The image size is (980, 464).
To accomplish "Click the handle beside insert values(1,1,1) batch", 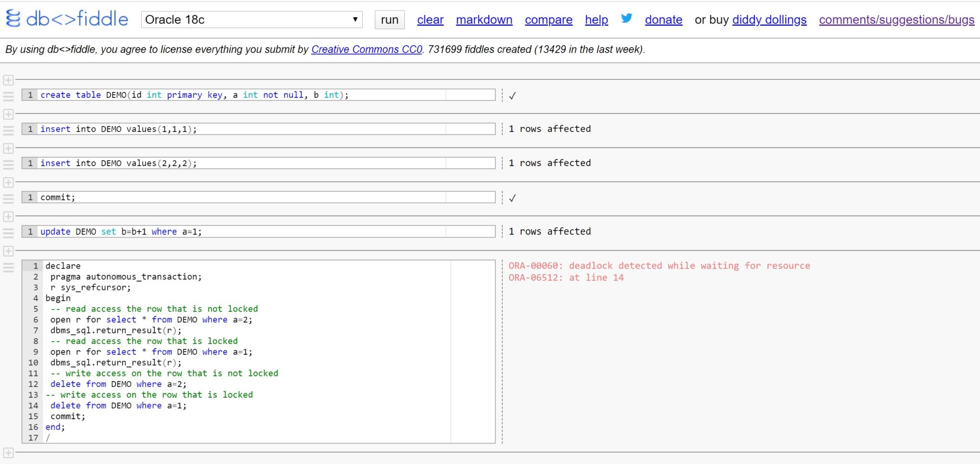I will pos(9,130).
